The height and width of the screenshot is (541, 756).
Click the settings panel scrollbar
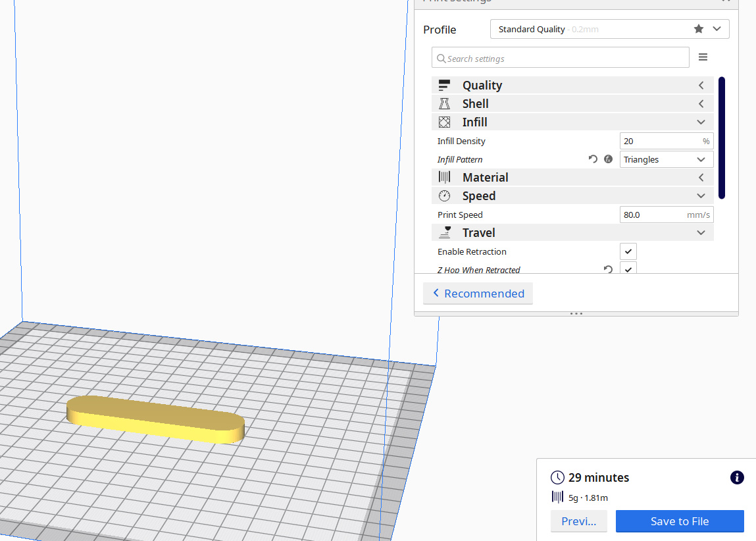721,138
